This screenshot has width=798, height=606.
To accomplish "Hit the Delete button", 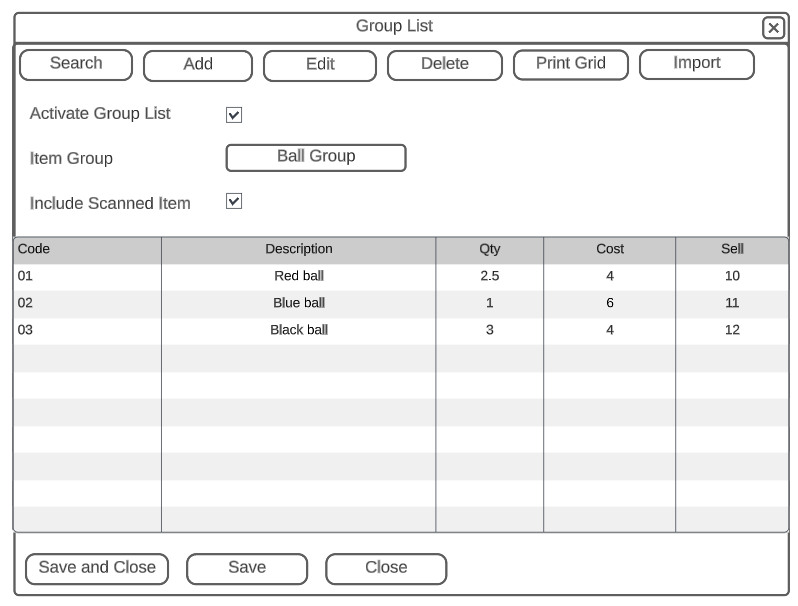I will [444, 65].
